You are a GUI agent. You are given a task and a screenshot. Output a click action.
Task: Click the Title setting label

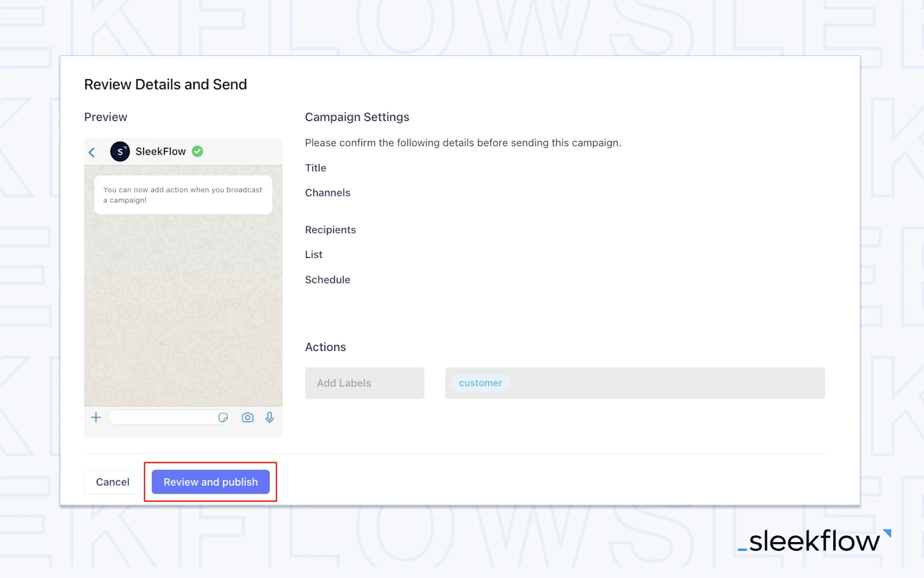pyautogui.click(x=316, y=168)
